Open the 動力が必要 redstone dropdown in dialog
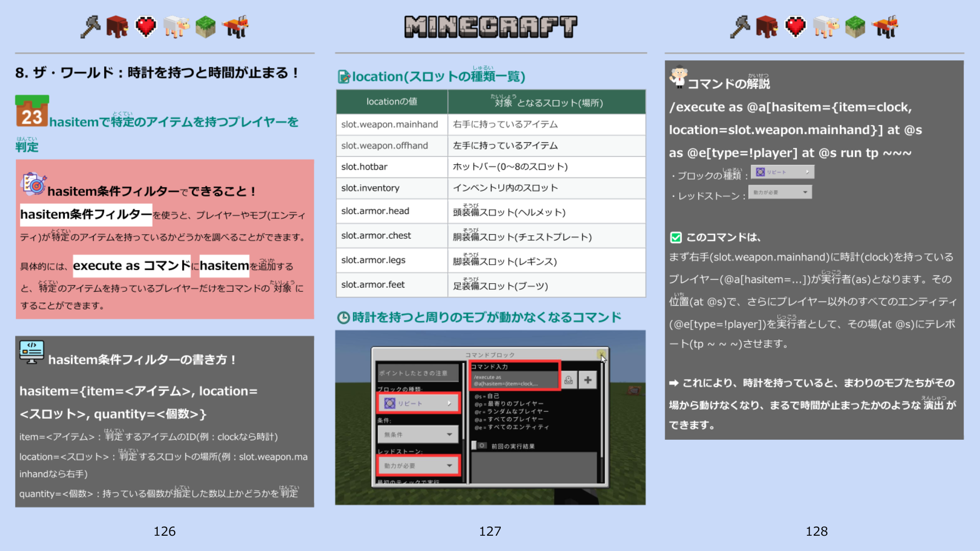The height and width of the screenshot is (551, 980). pos(418,466)
